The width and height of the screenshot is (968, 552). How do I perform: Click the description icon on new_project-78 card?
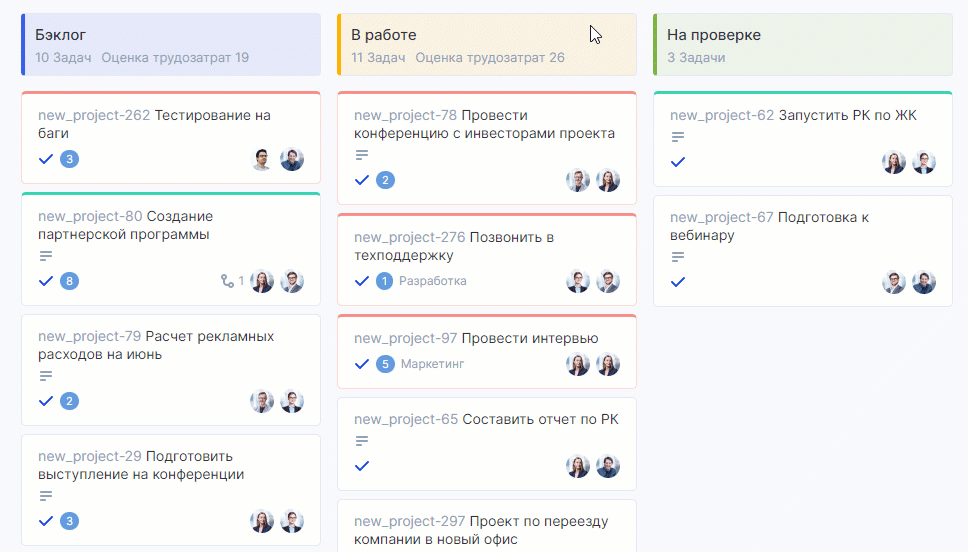pos(362,155)
